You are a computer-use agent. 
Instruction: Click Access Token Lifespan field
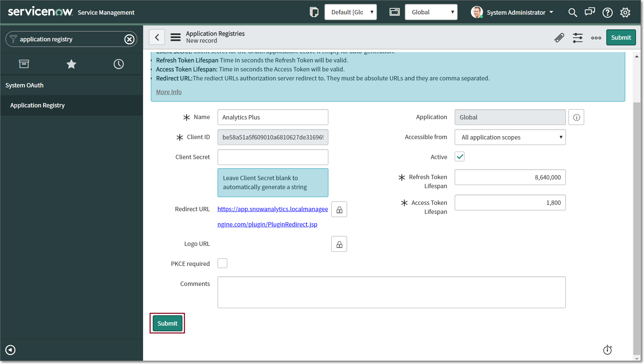pyautogui.click(x=510, y=203)
